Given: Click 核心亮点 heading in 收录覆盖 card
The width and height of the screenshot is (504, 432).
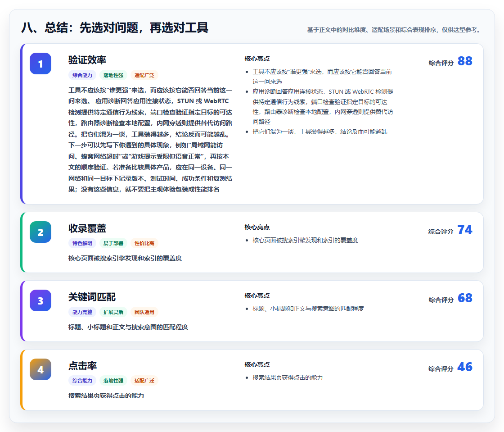Looking at the screenshot, I should (x=257, y=227).
